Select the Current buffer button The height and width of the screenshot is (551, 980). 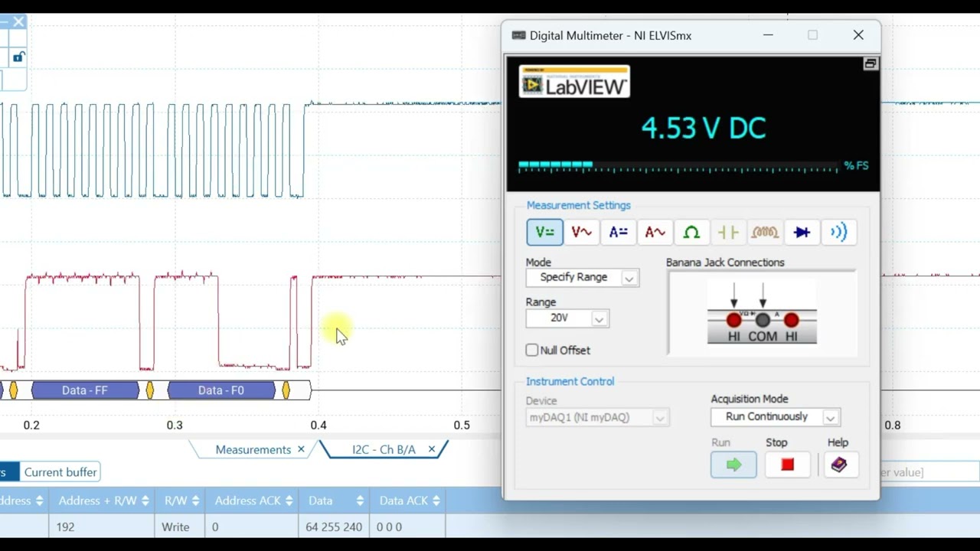pos(60,472)
